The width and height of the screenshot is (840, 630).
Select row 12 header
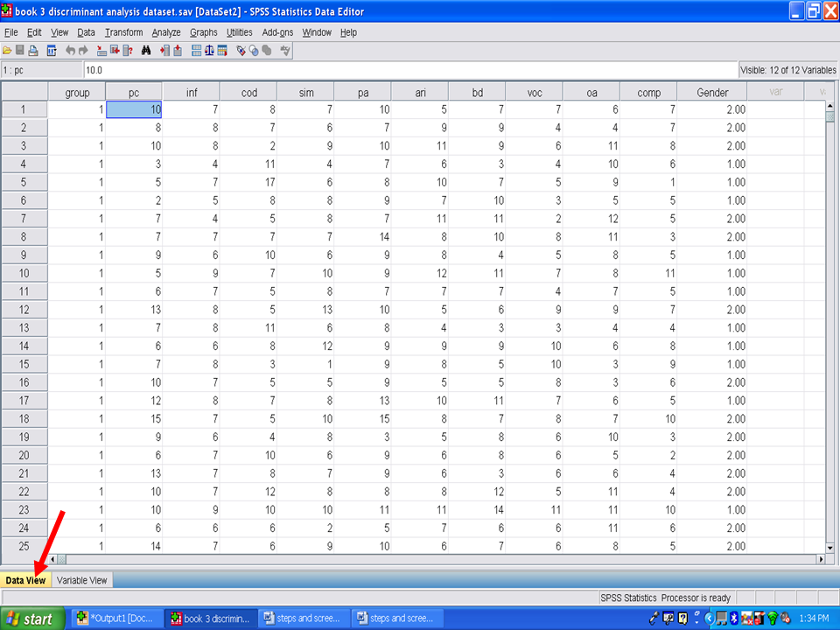click(24, 310)
